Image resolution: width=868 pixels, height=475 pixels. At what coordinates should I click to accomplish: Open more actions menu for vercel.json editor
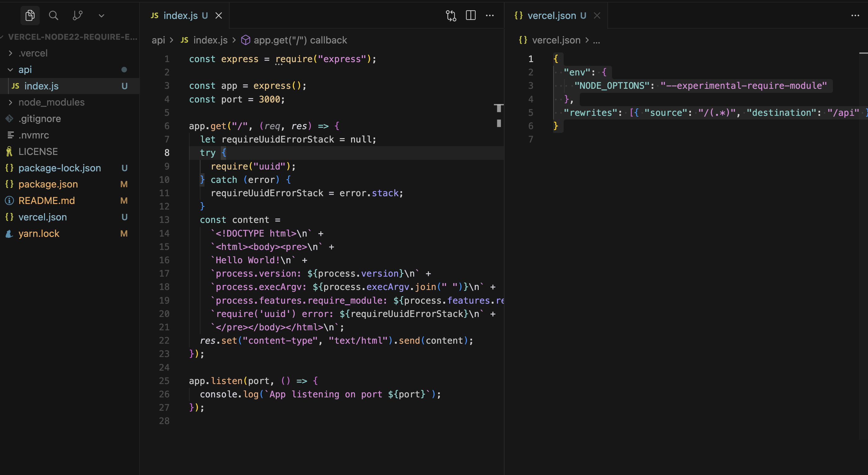[855, 16]
